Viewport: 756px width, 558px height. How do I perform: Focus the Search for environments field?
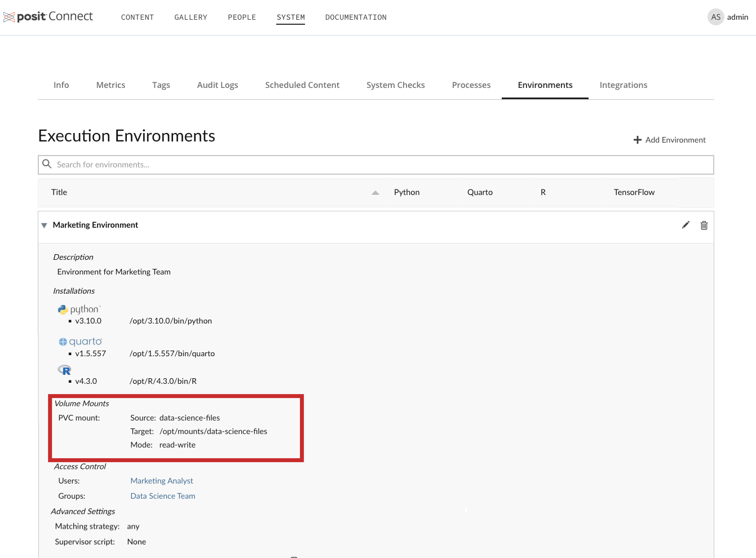tap(376, 165)
